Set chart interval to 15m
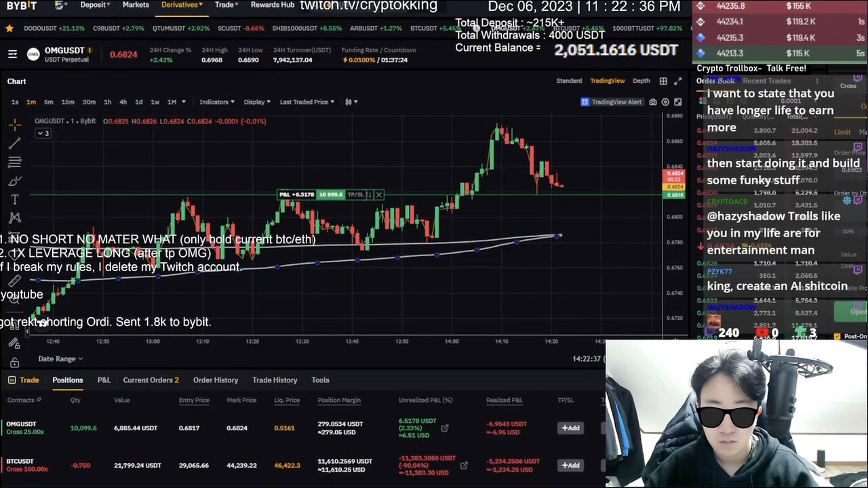868x488 pixels. [x=68, y=102]
